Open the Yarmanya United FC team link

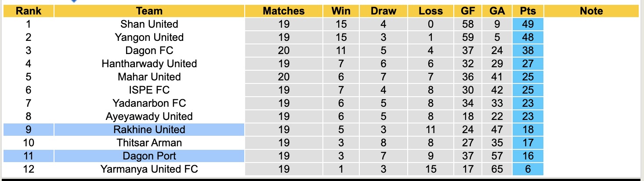coord(149,169)
